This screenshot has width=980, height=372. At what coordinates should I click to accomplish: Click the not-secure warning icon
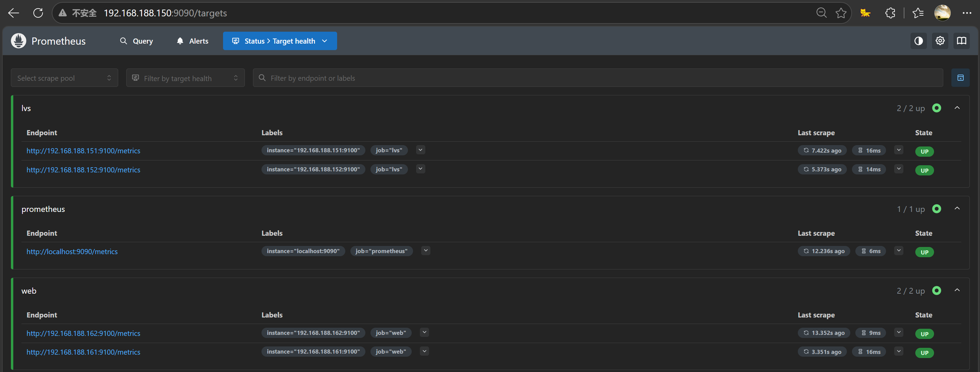(63, 13)
